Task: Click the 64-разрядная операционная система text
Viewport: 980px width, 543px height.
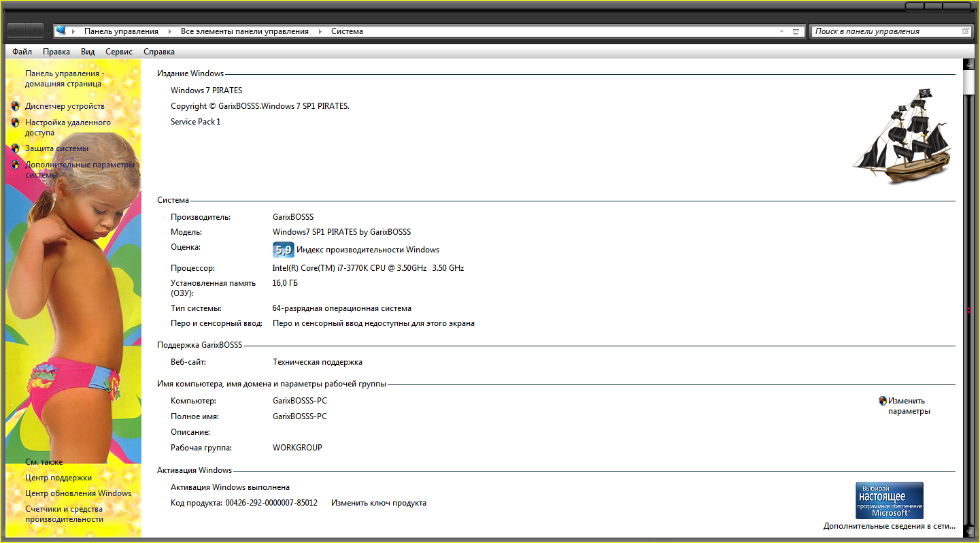Action: click(x=342, y=308)
